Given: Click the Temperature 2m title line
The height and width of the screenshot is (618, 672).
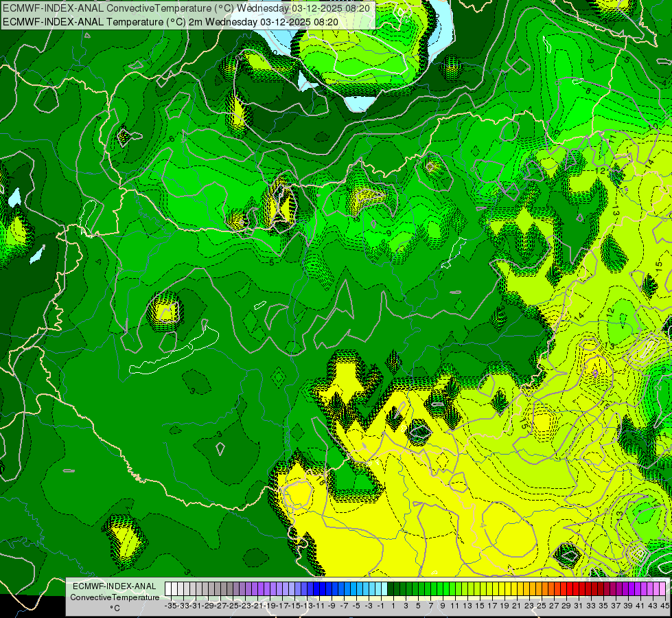Looking at the screenshot, I should 170,22.
